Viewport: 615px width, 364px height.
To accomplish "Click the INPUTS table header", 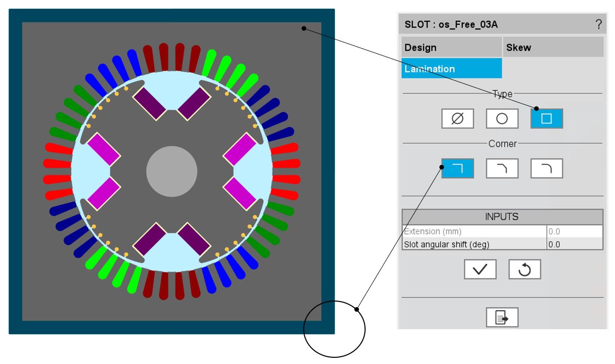I will pos(502,217).
